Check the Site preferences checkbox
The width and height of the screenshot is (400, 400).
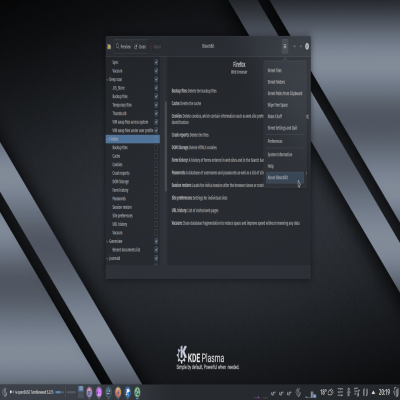(x=156, y=216)
